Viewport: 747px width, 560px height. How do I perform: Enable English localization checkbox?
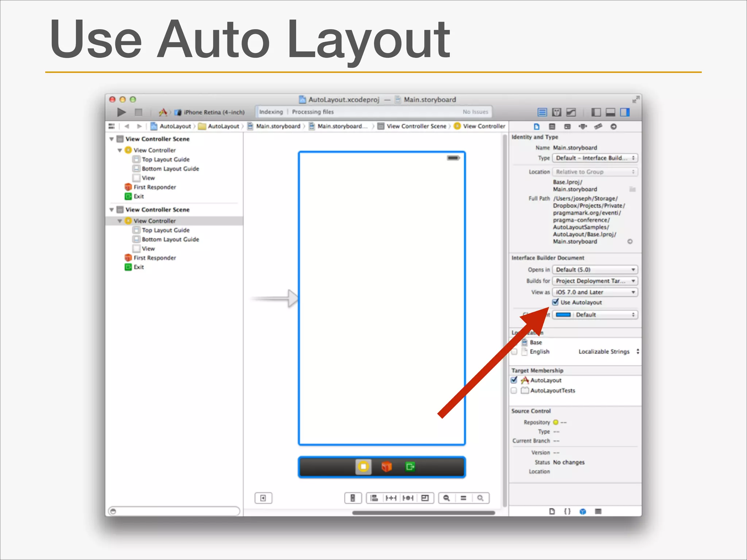point(514,352)
